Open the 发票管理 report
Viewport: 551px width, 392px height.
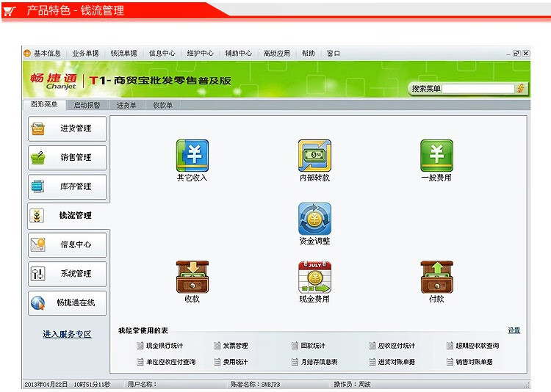[231, 346]
